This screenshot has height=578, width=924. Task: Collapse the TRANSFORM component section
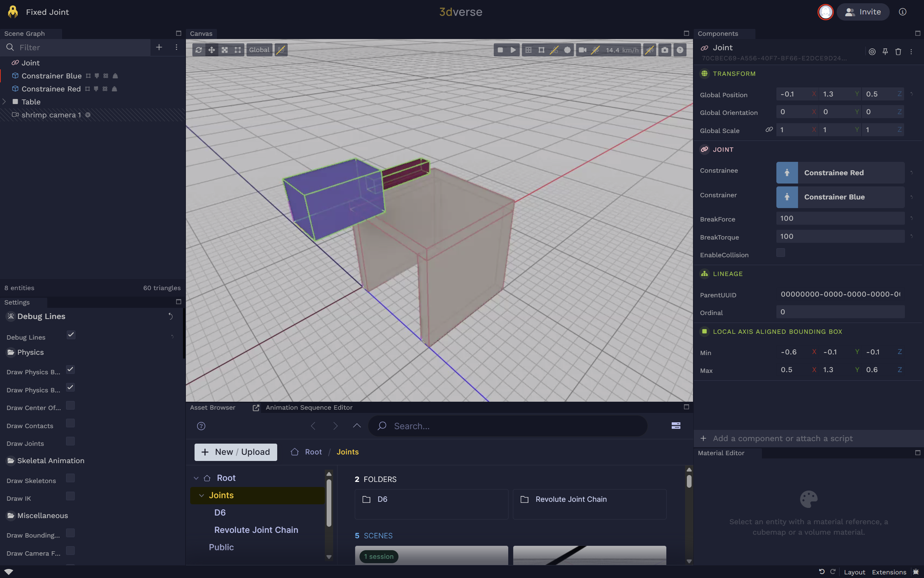[x=734, y=74]
